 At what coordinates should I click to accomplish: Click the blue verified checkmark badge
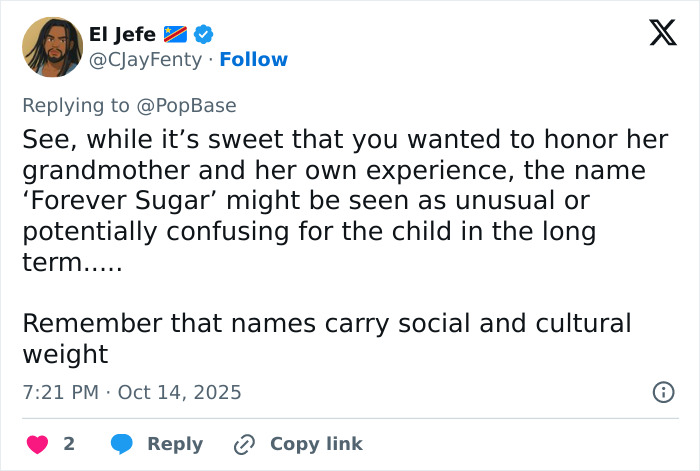click(x=203, y=35)
